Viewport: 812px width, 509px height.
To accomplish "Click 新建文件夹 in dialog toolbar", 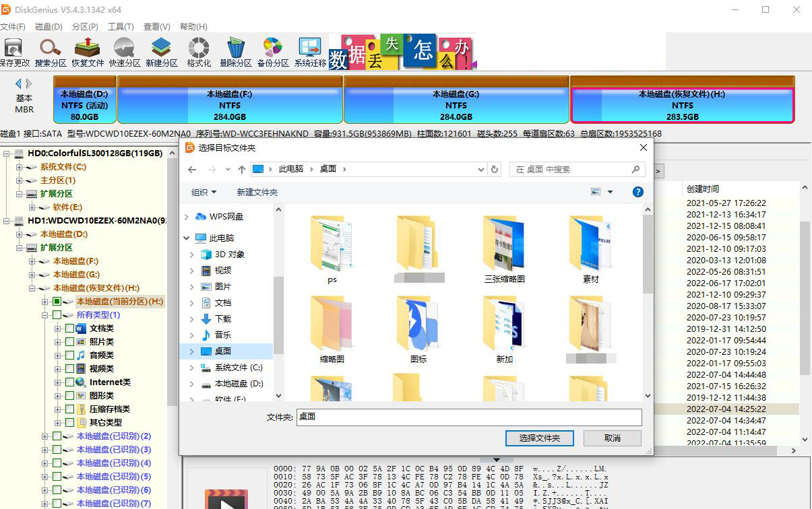I will (257, 192).
